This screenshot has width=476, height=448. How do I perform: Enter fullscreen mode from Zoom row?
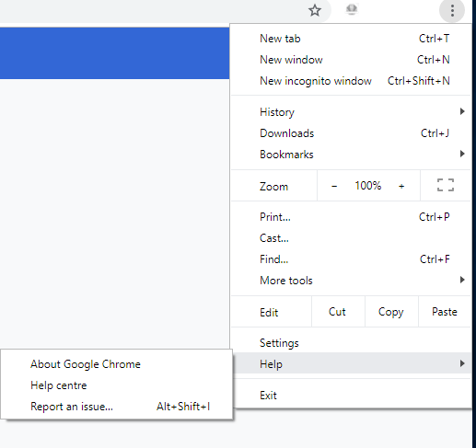[x=446, y=185]
